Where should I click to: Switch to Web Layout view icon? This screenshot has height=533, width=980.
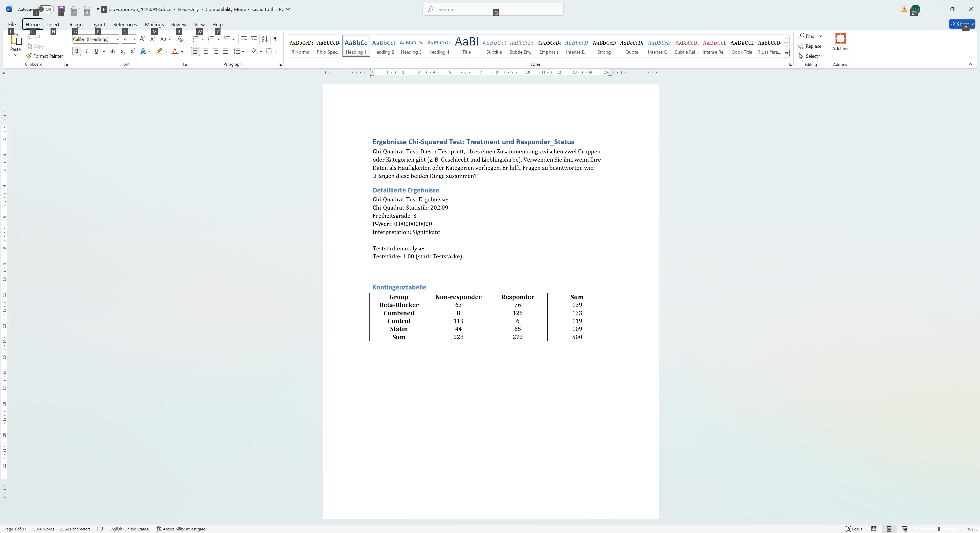point(904,529)
